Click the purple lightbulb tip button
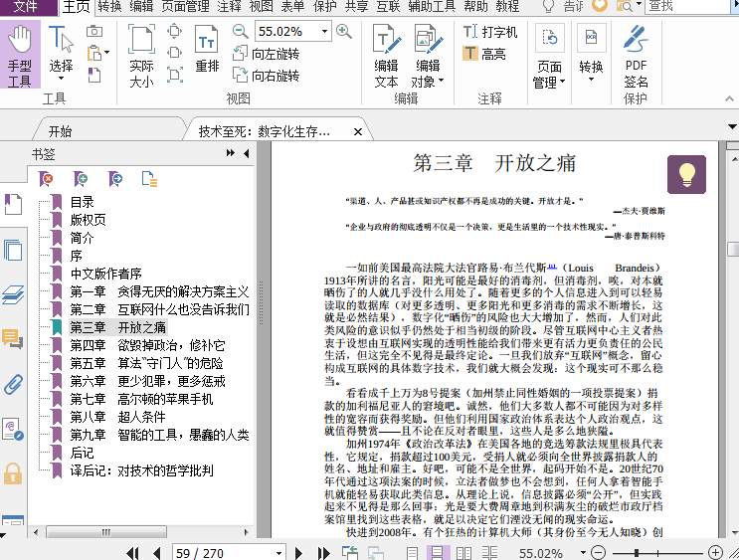The height and width of the screenshot is (560, 739). (686, 174)
